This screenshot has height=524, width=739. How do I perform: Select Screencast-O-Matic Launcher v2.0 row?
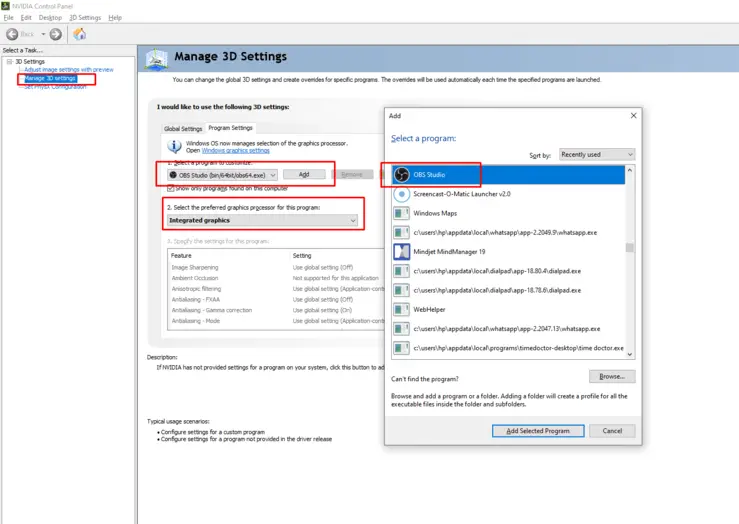509,194
